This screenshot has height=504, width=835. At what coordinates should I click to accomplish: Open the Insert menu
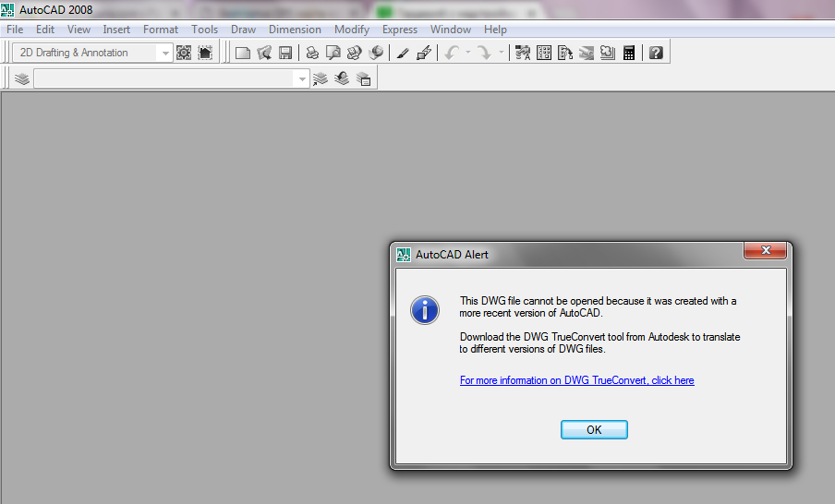(116, 30)
